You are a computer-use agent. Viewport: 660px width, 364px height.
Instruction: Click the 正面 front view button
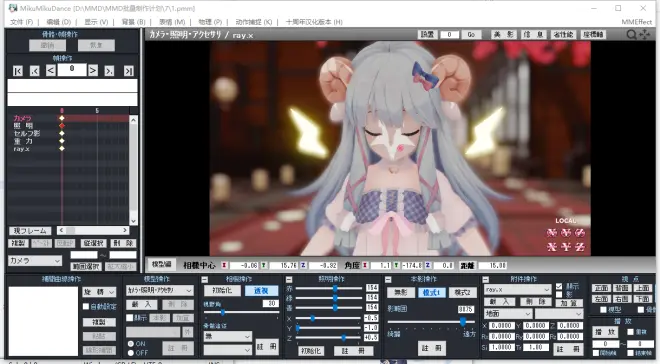tap(601, 288)
